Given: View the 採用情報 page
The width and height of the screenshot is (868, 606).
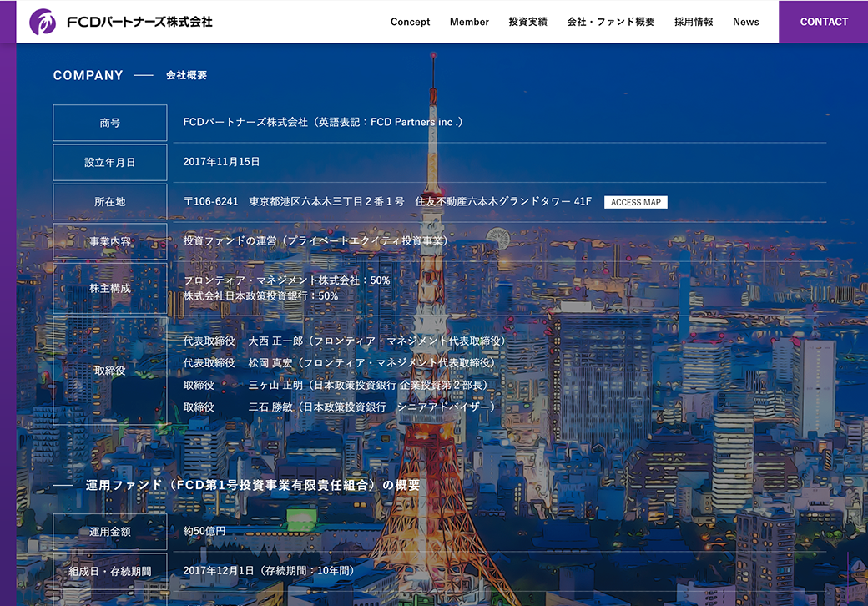Looking at the screenshot, I should [x=692, y=22].
